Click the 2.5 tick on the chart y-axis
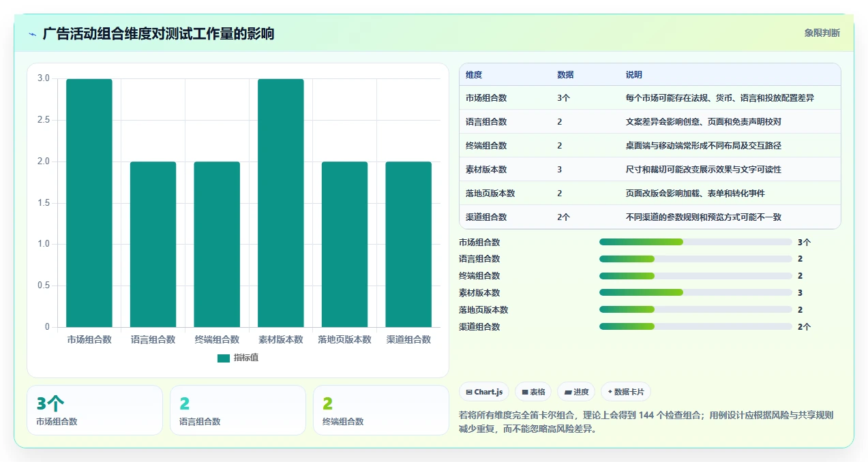 tap(44, 121)
